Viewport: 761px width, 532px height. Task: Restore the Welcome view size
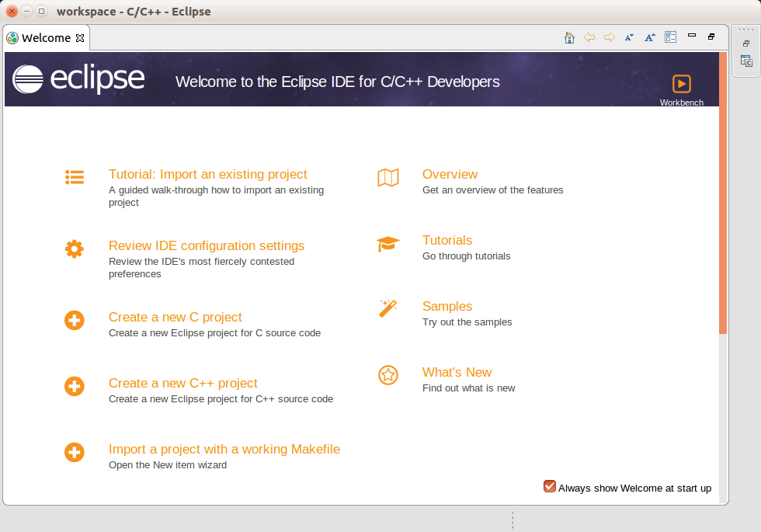tap(711, 37)
